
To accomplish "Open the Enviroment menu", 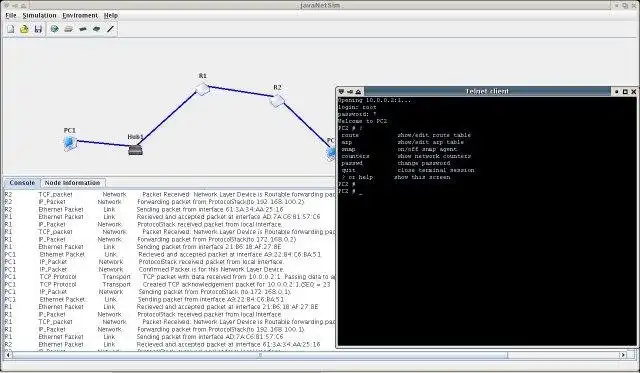I will click(x=80, y=16).
